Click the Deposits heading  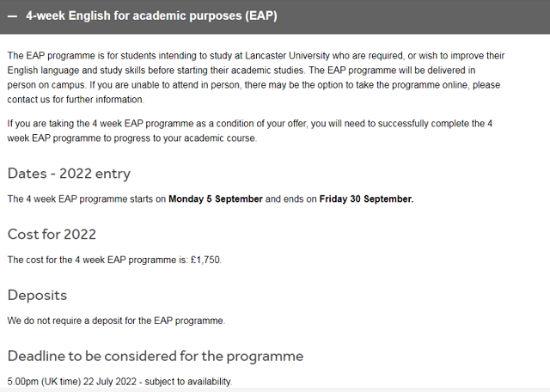pos(37,295)
